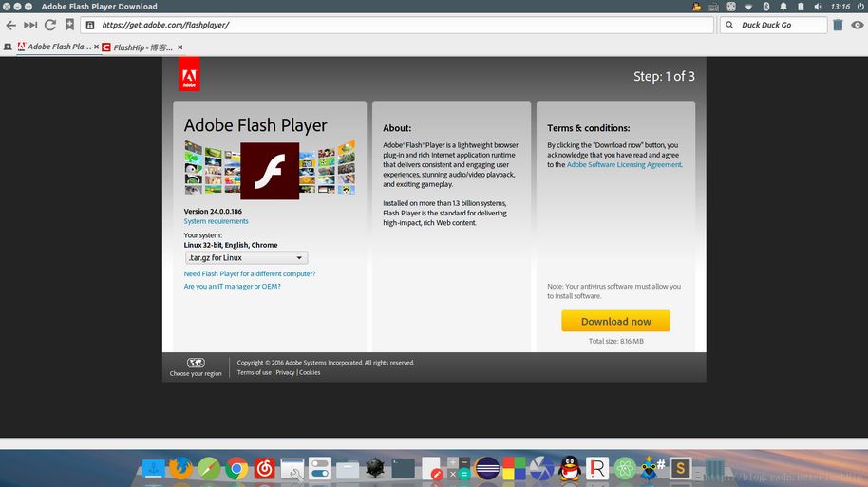Launch Eclipse from the dock
The height and width of the screenshot is (487, 868).
coord(486,469)
